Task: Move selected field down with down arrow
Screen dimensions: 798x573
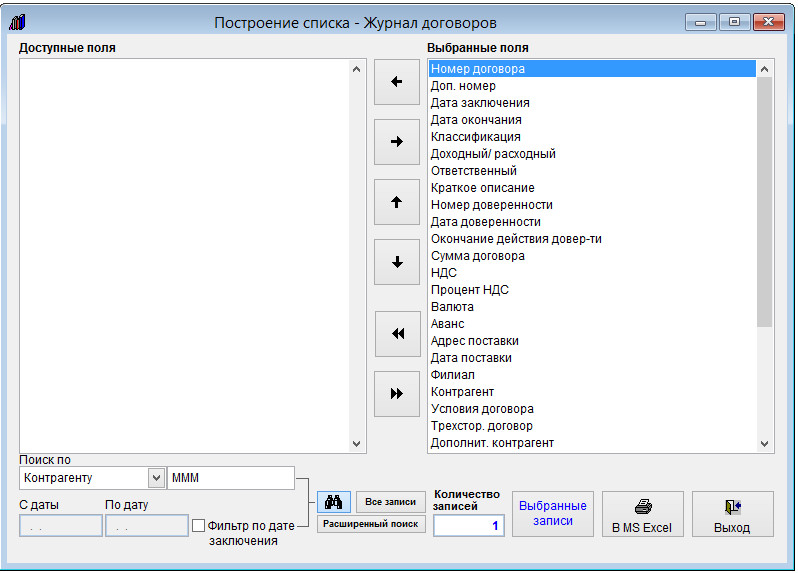Action: tap(396, 262)
